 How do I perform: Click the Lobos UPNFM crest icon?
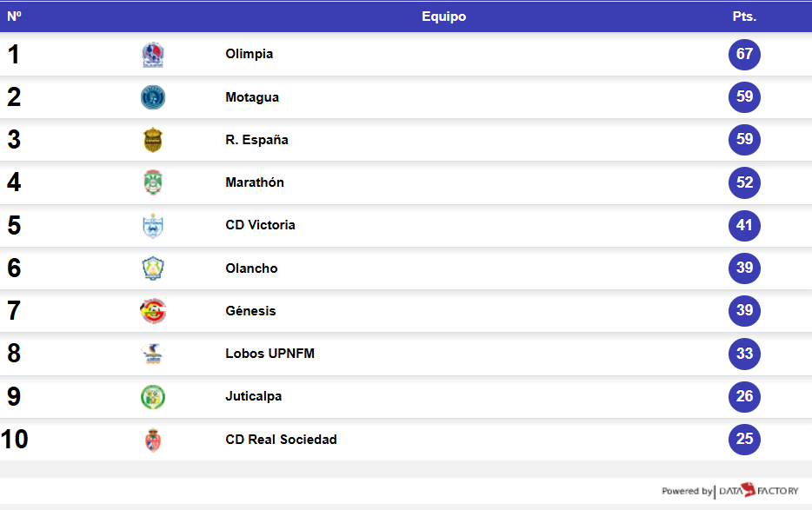point(153,354)
